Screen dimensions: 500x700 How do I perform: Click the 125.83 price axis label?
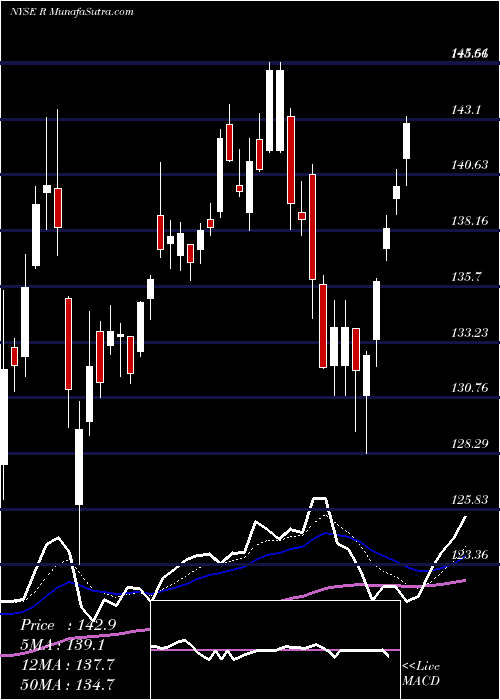pyautogui.click(x=469, y=499)
